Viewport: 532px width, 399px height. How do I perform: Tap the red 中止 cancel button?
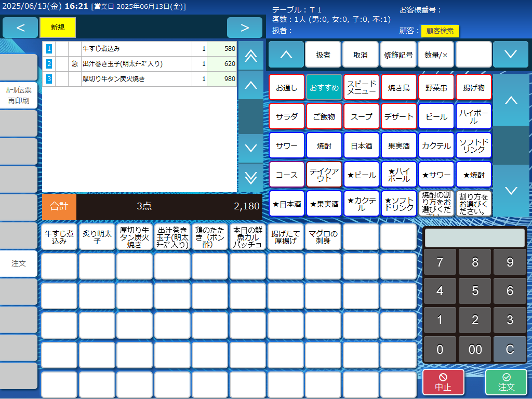click(x=443, y=382)
